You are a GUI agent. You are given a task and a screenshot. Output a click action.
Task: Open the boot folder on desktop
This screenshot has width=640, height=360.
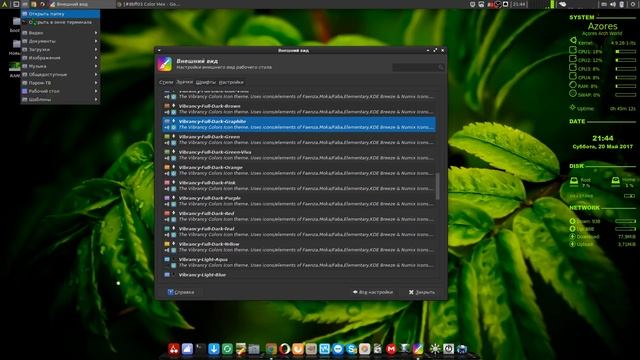point(16,24)
